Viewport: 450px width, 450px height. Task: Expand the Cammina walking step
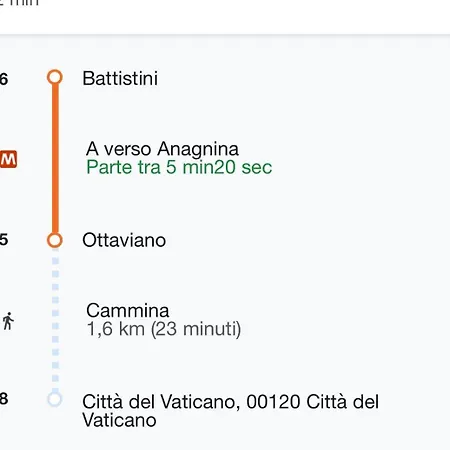point(128,310)
